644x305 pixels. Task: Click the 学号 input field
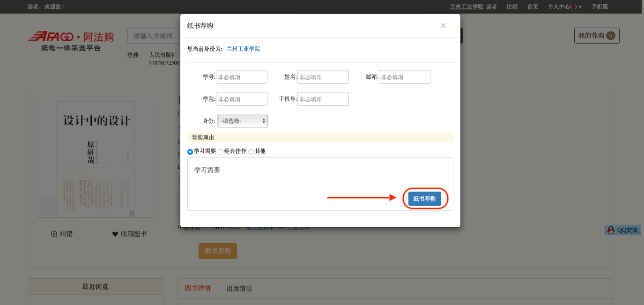pos(241,77)
